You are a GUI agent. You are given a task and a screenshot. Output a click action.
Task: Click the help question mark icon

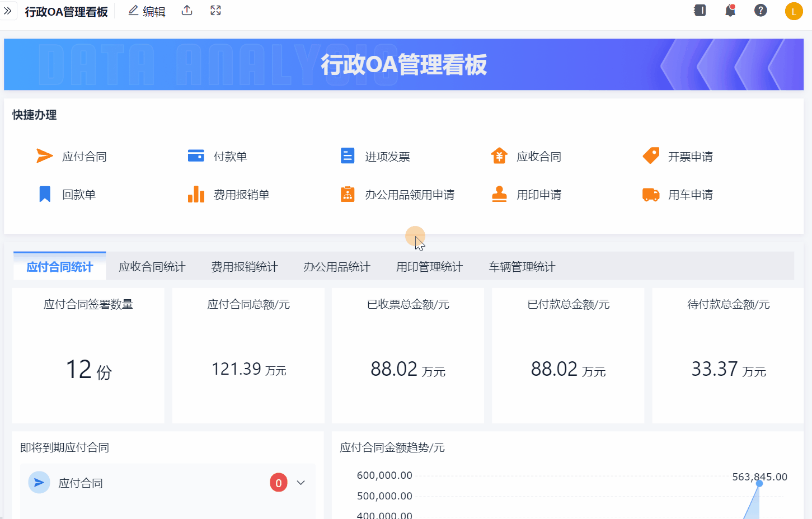[x=761, y=11]
